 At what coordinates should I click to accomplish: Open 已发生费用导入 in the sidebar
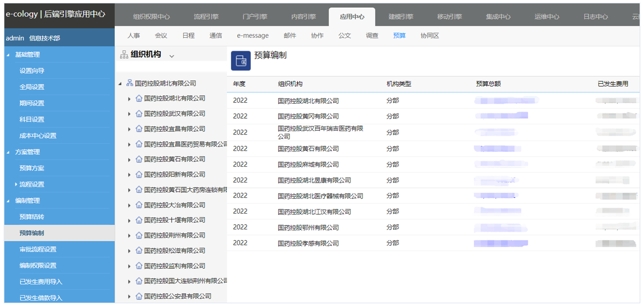click(x=41, y=282)
